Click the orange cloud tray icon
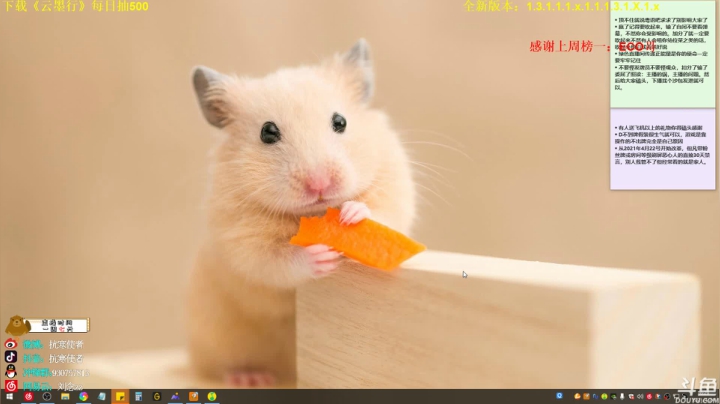Image resolution: width=720 pixels, height=404 pixels. coord(577,396)
